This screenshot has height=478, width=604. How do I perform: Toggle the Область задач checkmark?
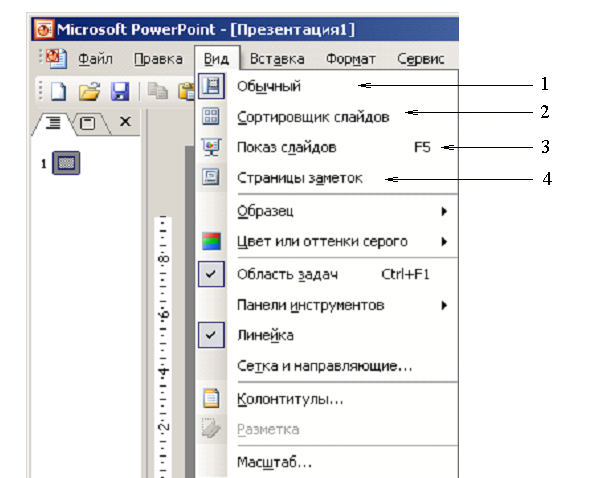pos(211,274)
